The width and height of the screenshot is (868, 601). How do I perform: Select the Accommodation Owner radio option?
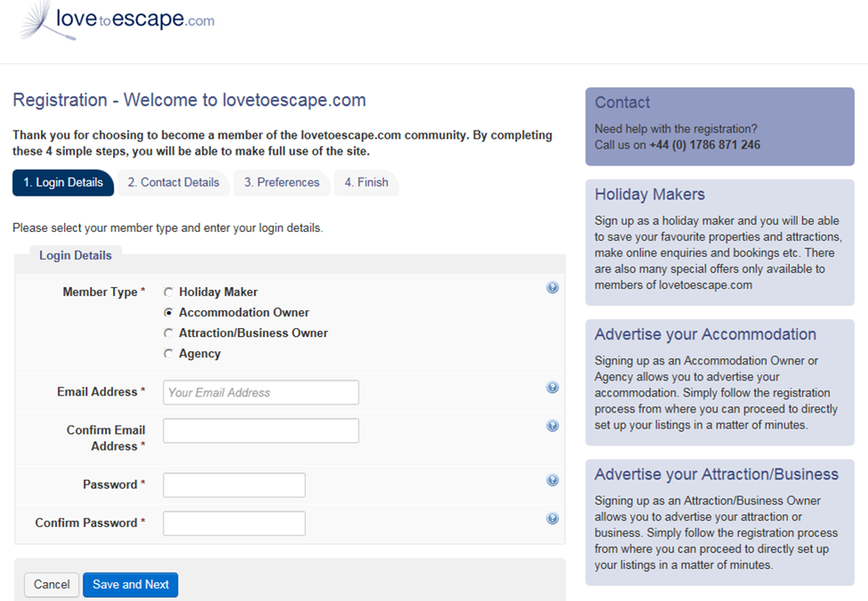coord(168,312)
